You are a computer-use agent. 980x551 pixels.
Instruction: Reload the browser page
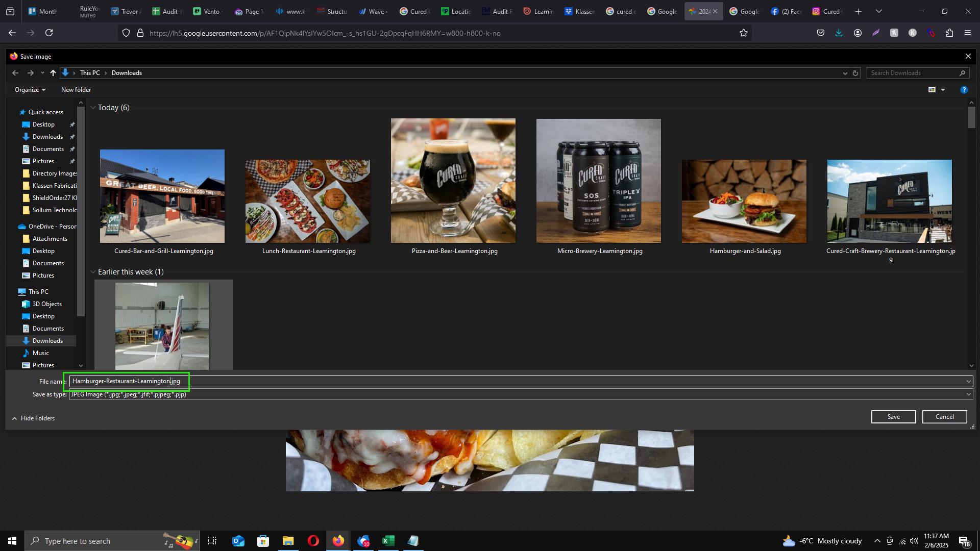pos(49,33)
